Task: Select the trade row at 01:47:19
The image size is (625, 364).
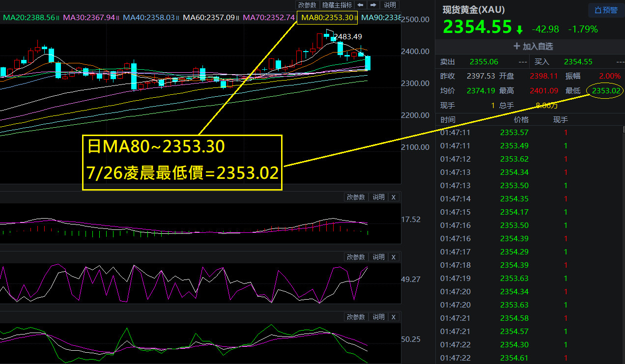Action: pyautogui.click(x=530, y=279)
